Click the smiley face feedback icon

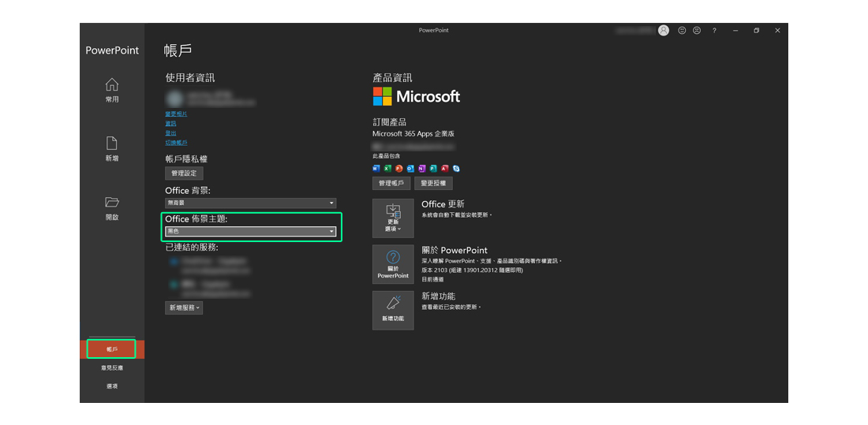tap(682, 31)
